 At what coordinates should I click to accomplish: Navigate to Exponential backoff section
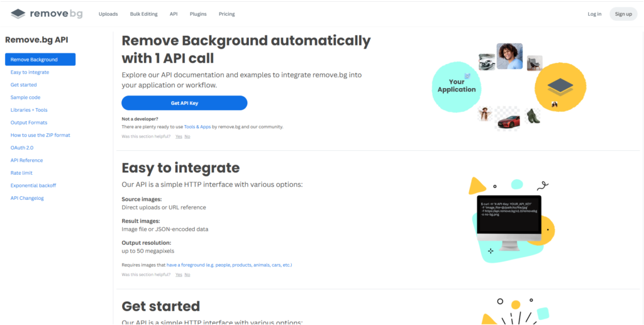point(33,185)
